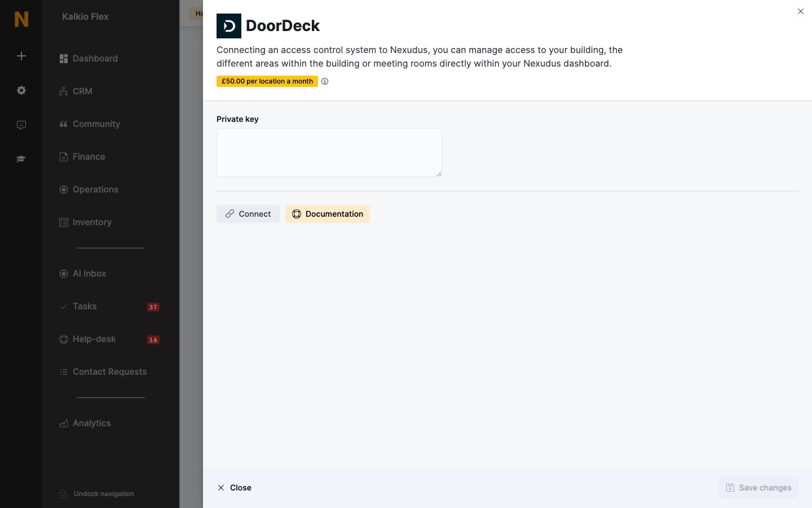Focus the Private key text area
The width and height of the screenshot is (812, 508).
click(329, 152)
